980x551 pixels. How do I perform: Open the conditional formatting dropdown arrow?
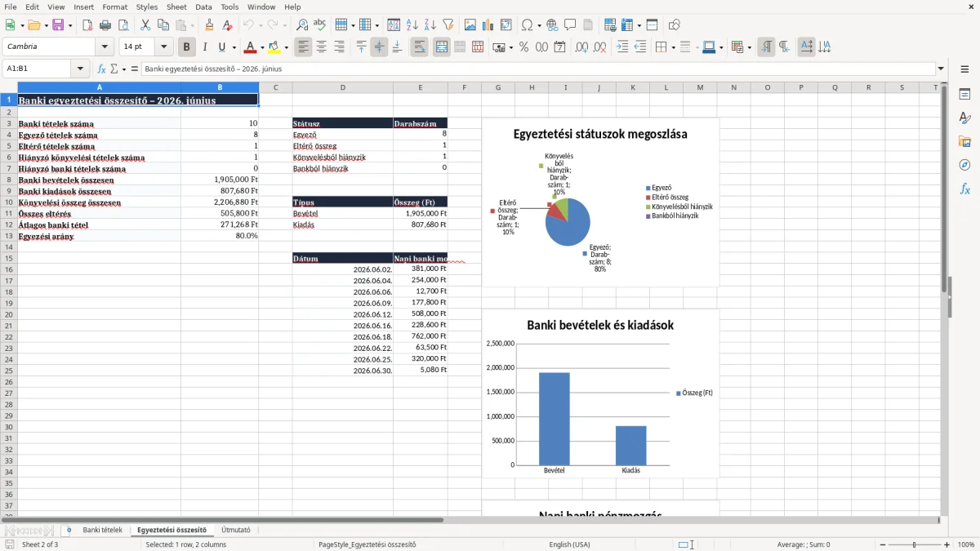click(x=749, y=47)
